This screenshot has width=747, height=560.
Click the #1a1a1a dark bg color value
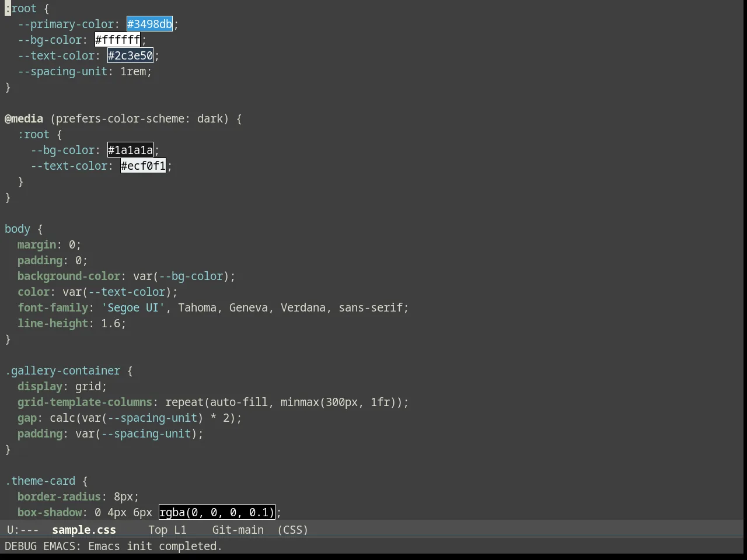pyautogui.click(x=130, y=150)
